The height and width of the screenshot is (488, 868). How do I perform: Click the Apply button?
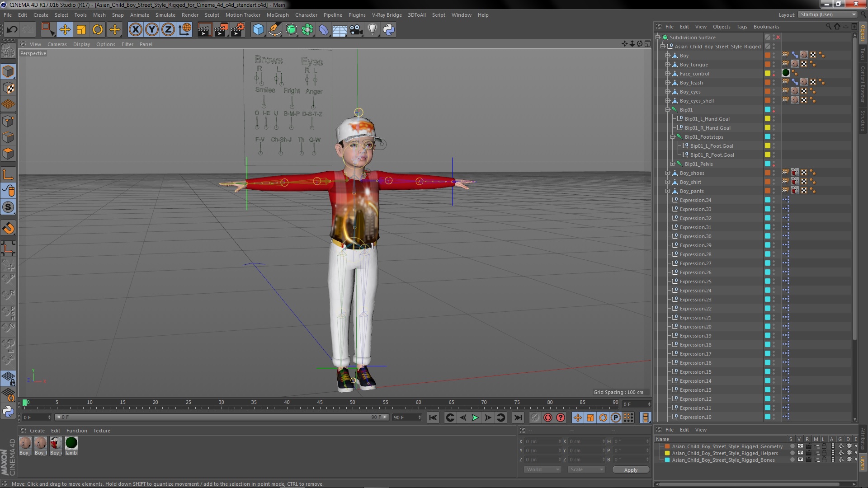631,470
